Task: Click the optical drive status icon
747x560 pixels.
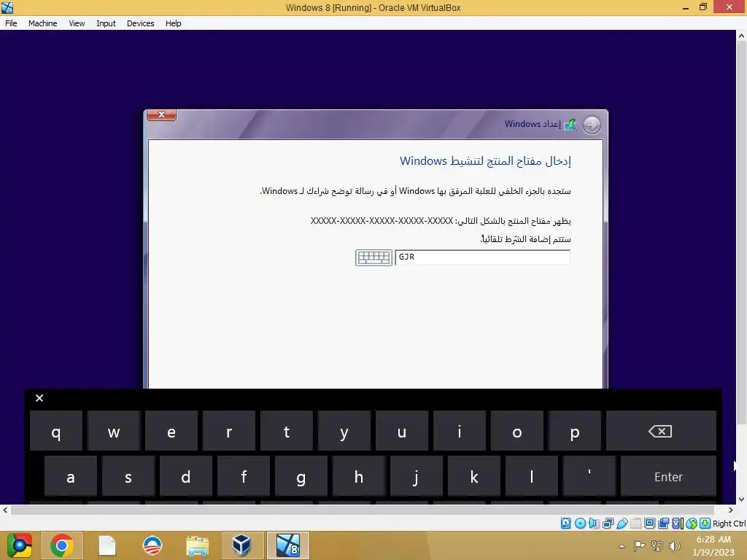Action: [580, 524]
